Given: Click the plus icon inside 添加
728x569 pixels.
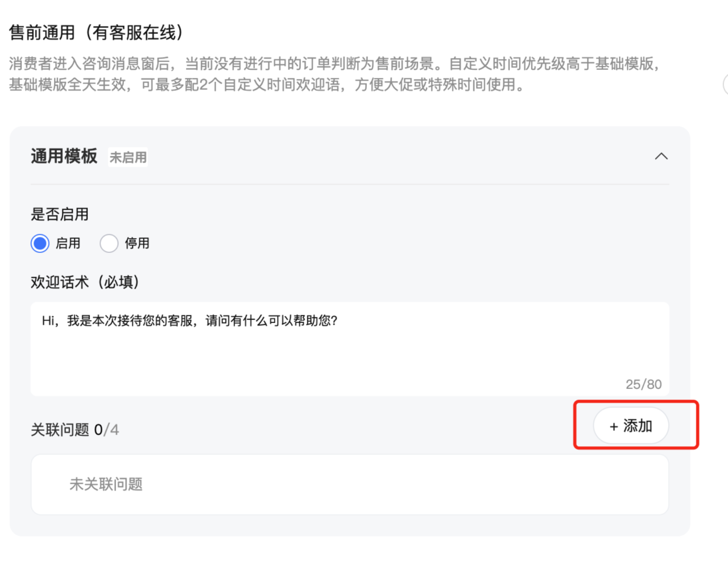Looking at the screenshot, I should [614, 427].
